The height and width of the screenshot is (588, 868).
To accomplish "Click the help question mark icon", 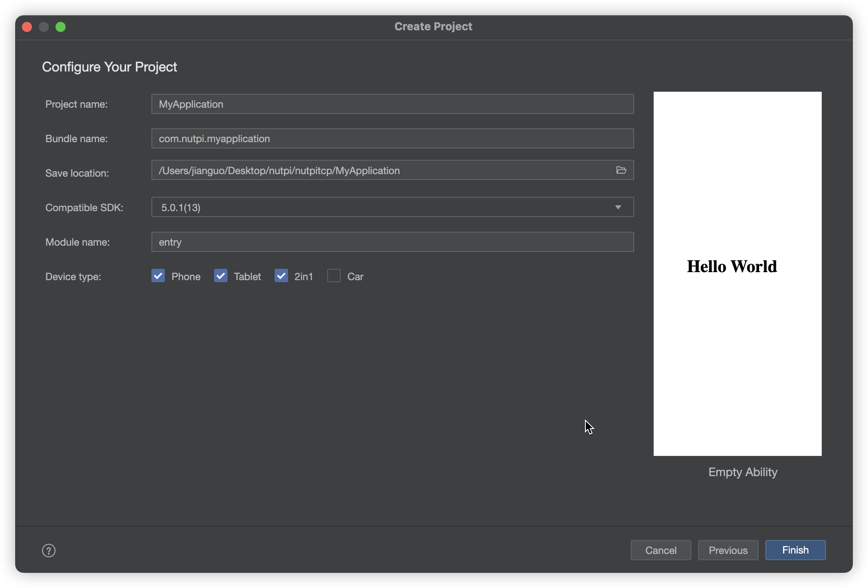I will click(49, 550).
